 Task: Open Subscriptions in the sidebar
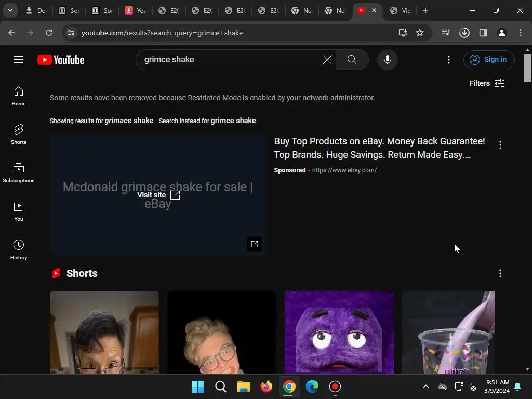pyautogui.click(x=19, y=172)
